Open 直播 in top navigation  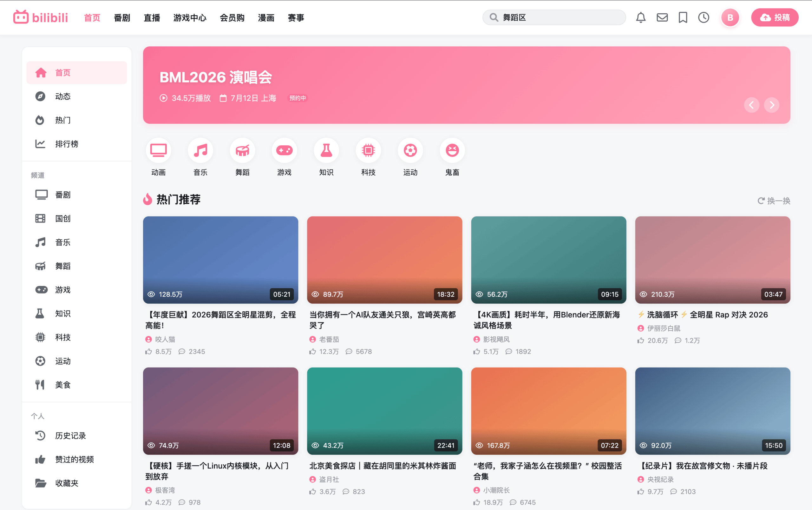tap(152, 17)
